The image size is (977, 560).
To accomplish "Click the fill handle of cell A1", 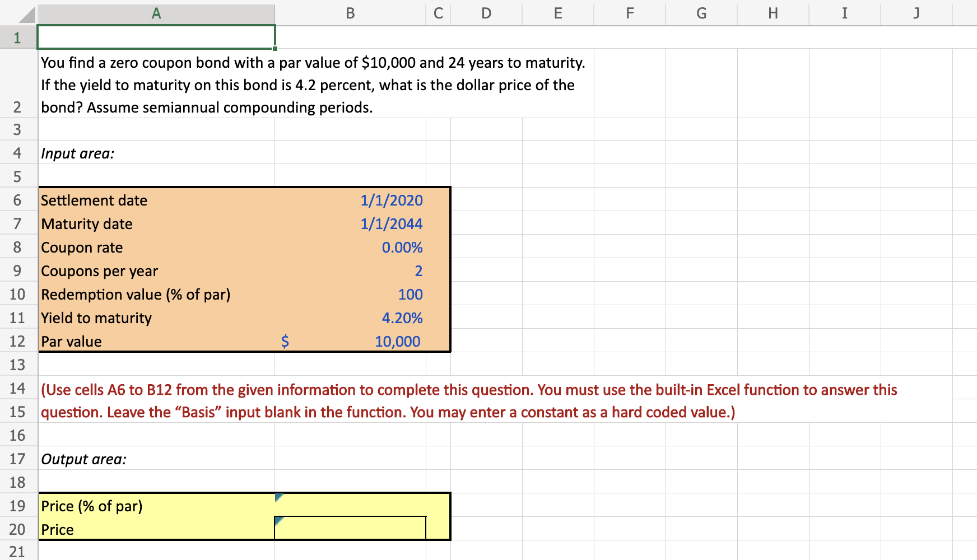I will pos(275,49).
